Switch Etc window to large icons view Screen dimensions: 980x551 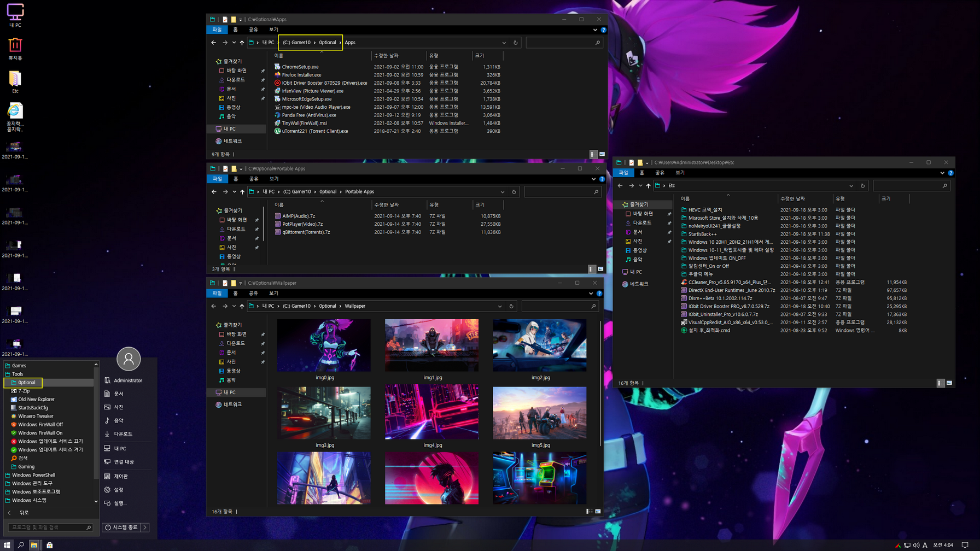[x=949, y=383]
